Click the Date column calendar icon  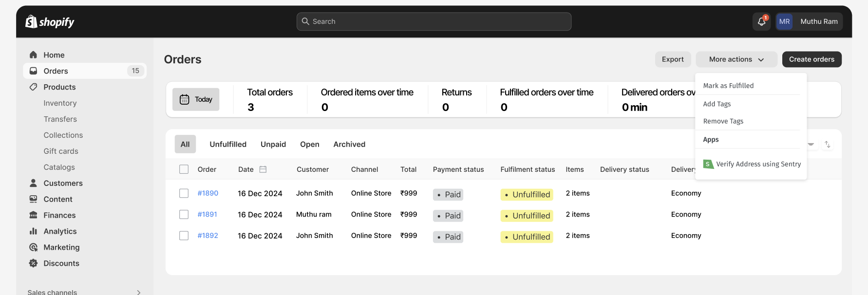click(x=263, y=169)
